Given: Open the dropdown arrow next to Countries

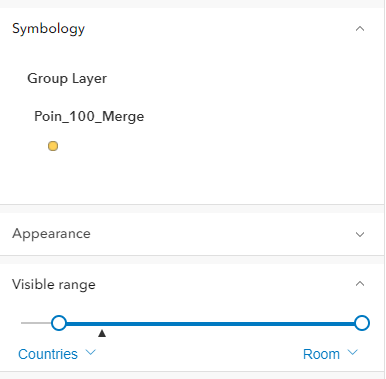Looking at the screenshot, I should coord(90,352).
